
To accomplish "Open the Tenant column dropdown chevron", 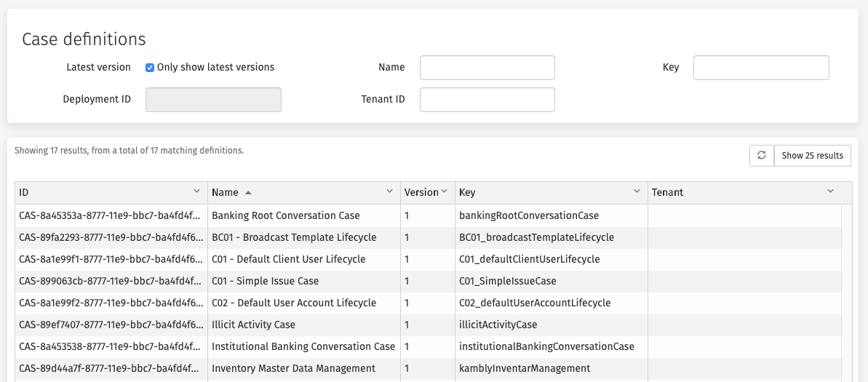I will pyautogui.click(x=831, y=191).
